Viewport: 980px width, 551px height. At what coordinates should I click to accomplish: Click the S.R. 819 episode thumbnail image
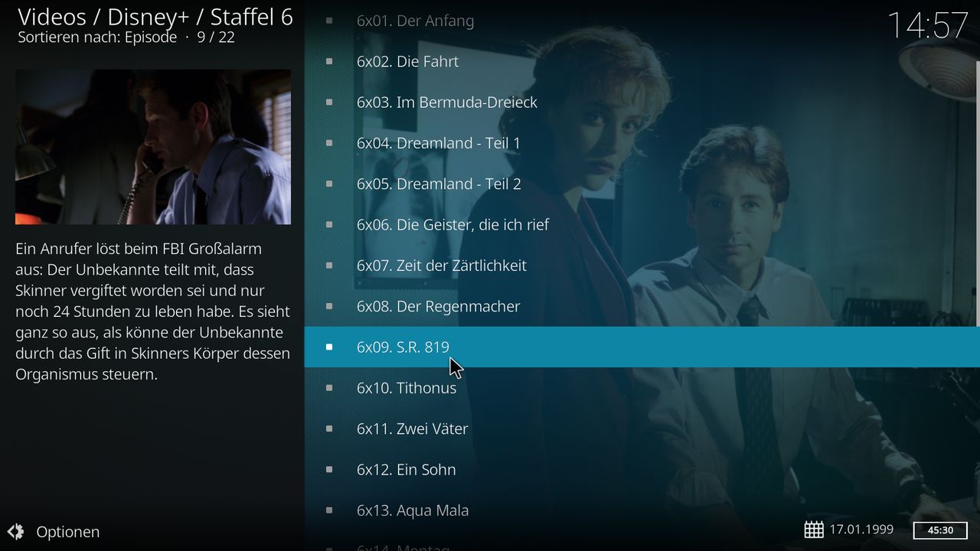pos(153,147)
